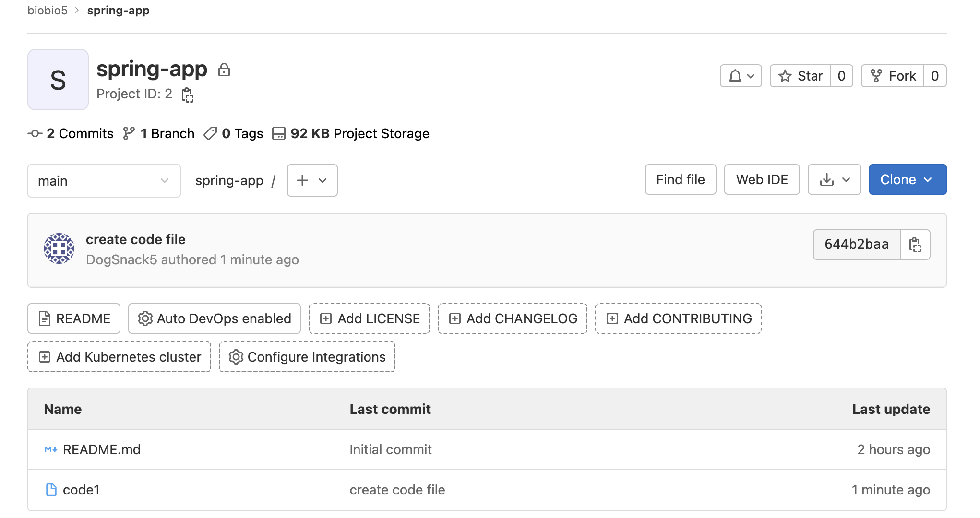Image resolution: width=980 pixels, height=518 pixels.
Task: Click the Fork icon button
Action: click(893, 76)
